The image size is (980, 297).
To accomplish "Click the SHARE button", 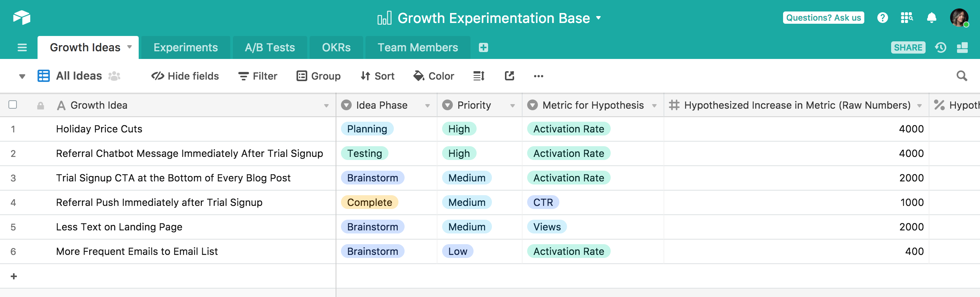I will [x=908, y=47].
